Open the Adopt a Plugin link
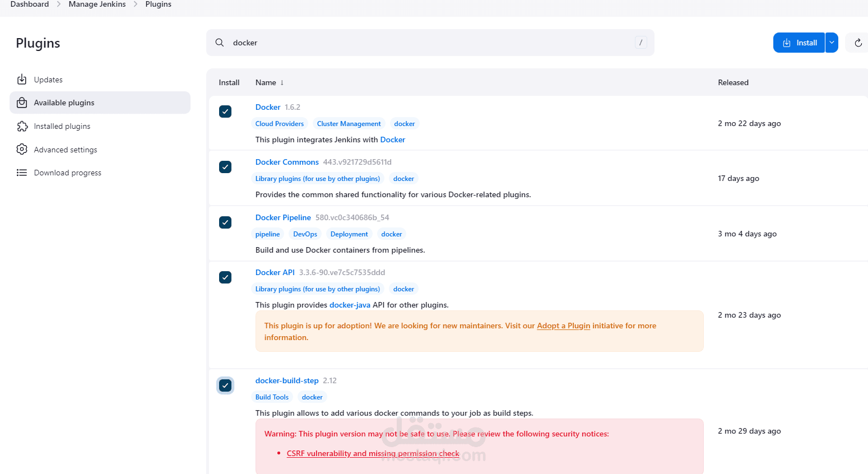Screen dimensions: 868x474 click(x=564, y=326)
